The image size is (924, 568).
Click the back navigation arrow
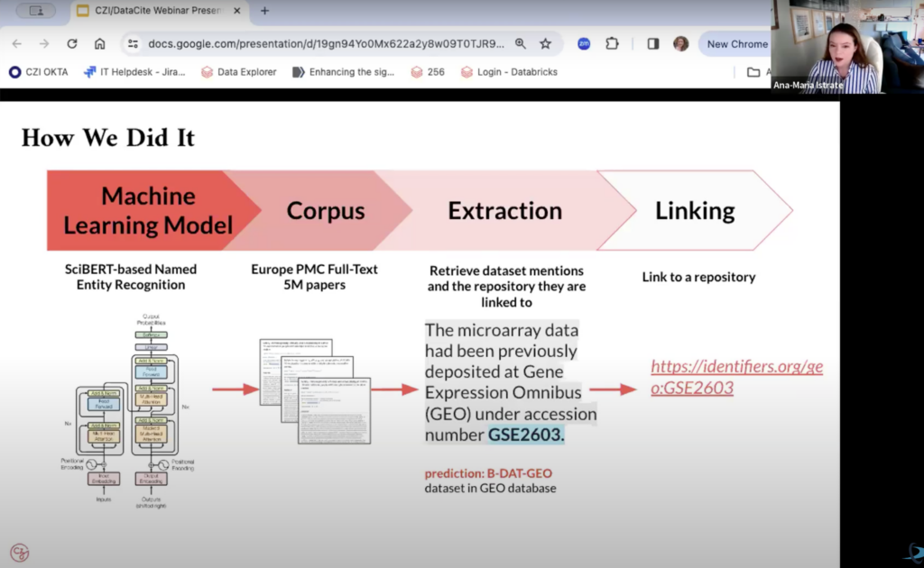click(17, 43)
